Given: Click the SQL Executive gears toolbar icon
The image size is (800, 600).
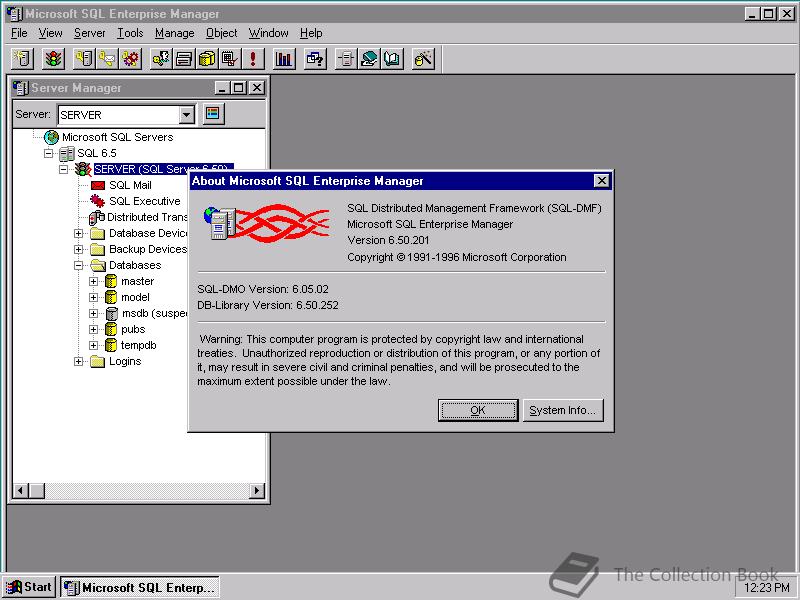Looking at the screenshot, I should coord(131,59).
